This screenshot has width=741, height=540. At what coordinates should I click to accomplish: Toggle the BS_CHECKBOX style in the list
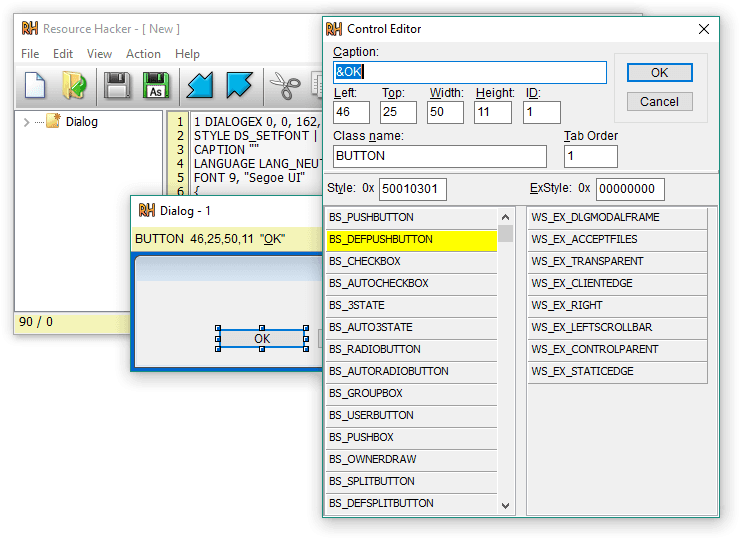pyautogui.click(x=411, y=262)
